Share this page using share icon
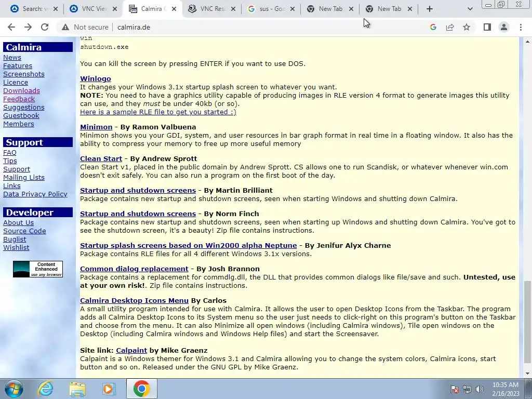This screenshot has height=399, width=532. click(x=450, y=27)
